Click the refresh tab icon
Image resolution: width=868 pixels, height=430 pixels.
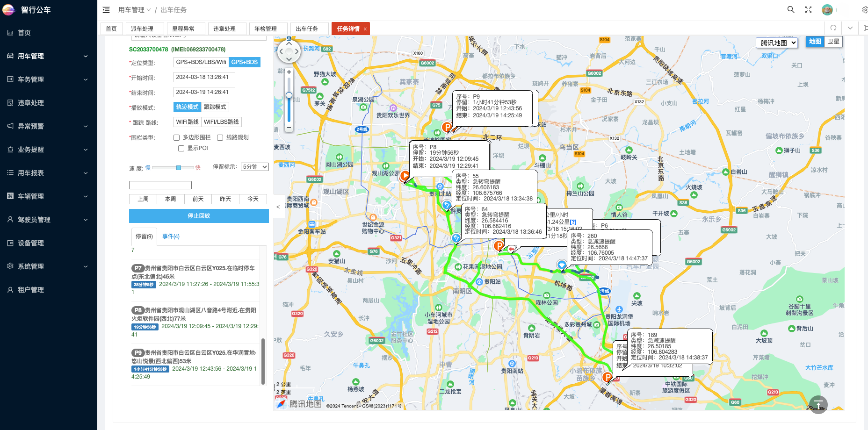(833, 28)
